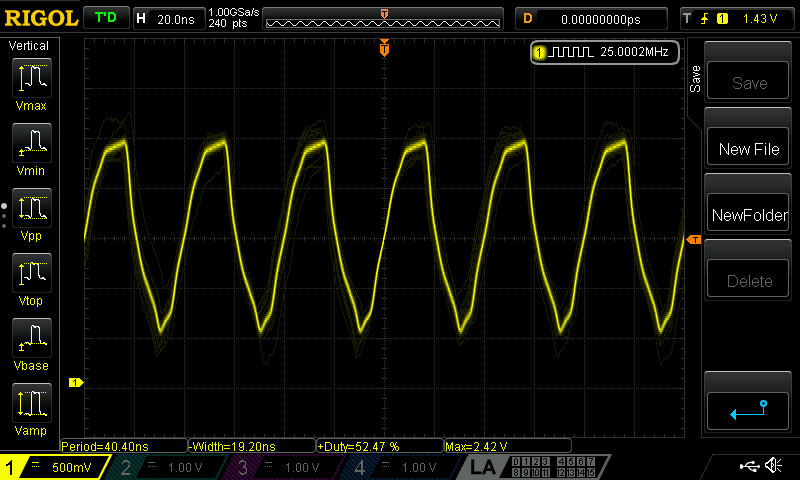
Task: Toggle the speaker sound icon
Action: click(773, 466)
